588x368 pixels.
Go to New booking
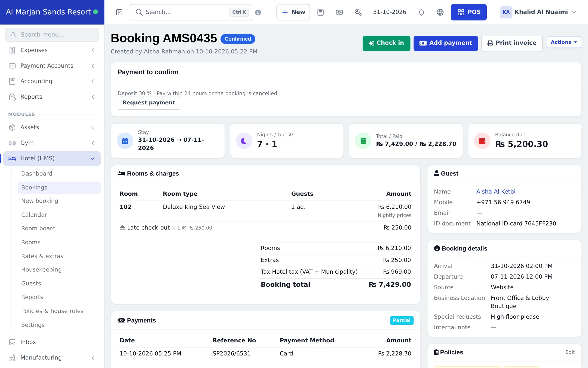click(x=59, y=201)
